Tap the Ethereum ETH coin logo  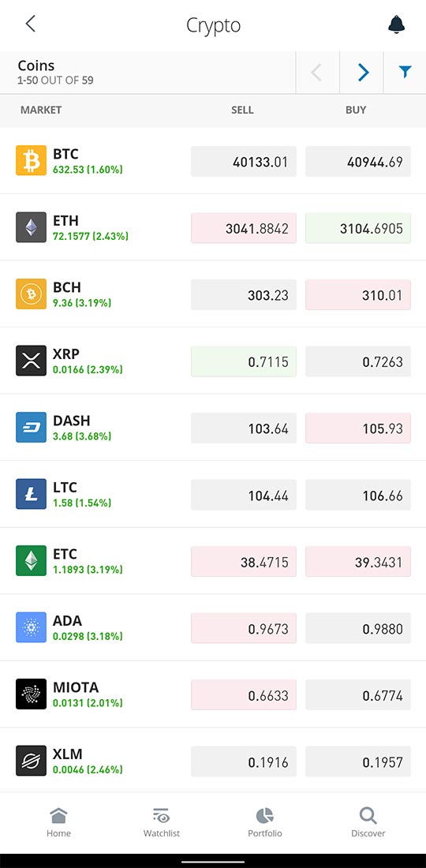pyautogui.click(x=31, y=227)
